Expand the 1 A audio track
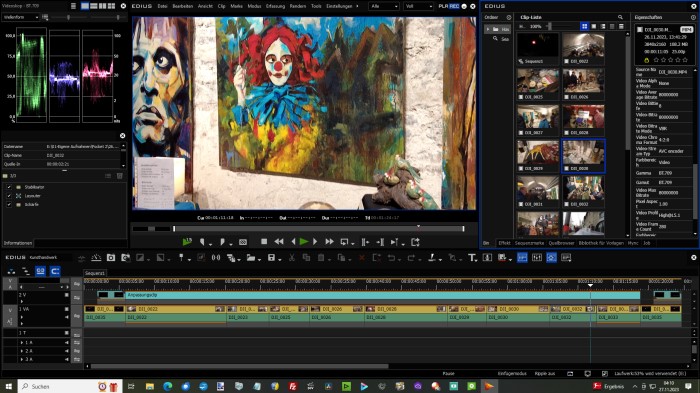The height and width of the screenshot is (393, 700). [22, 343]
